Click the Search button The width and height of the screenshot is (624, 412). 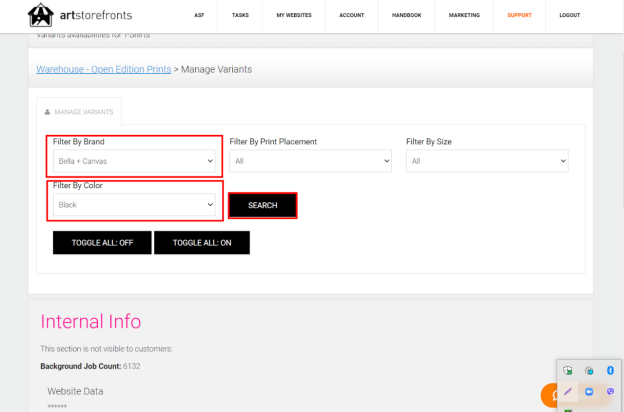(x=263, y=205)
